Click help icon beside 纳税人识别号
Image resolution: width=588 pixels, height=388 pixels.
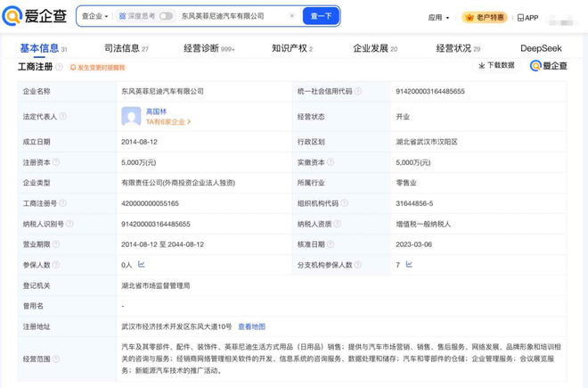point(69,224)
